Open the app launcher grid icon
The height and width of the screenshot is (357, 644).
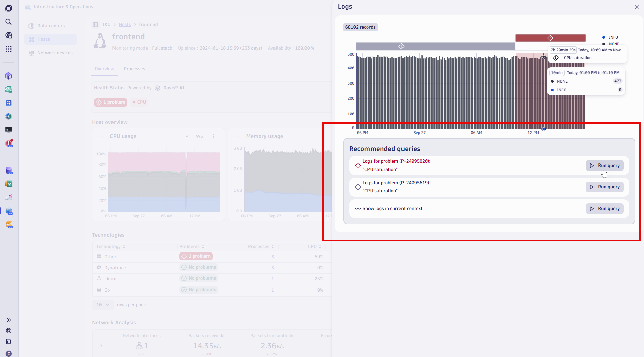[9, 49]
